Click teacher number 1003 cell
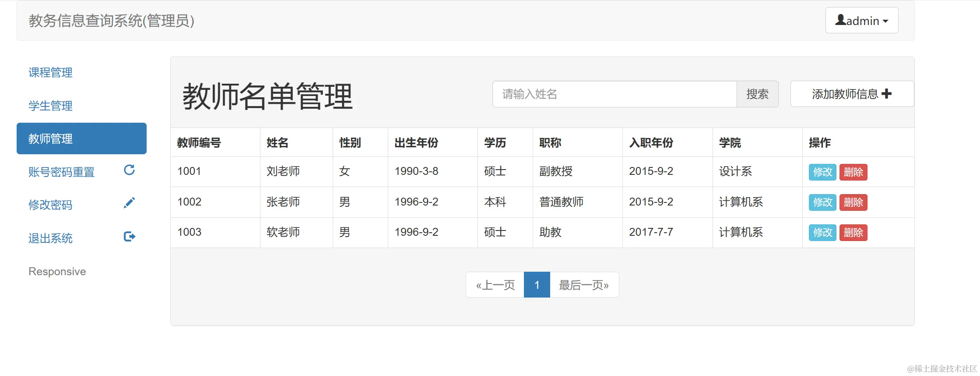This screenshot has width=980, height=376. pos(215,232)
